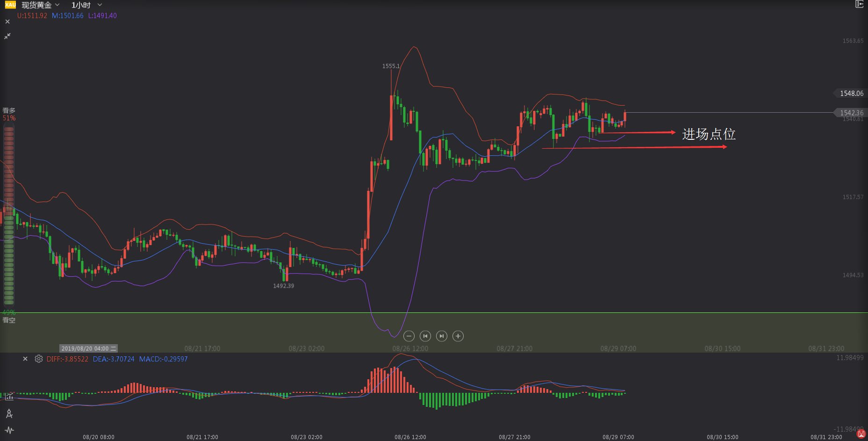
Task: Click the 11.98499 MACD axis value
Action: pyautogui.click(x=850, y=358)
